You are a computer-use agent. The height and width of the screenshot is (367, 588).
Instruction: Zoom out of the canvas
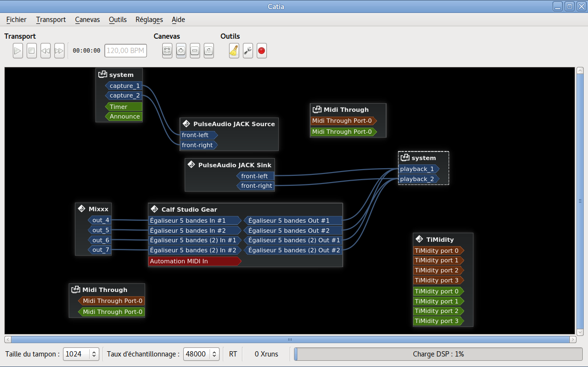[x=195, y=51]
